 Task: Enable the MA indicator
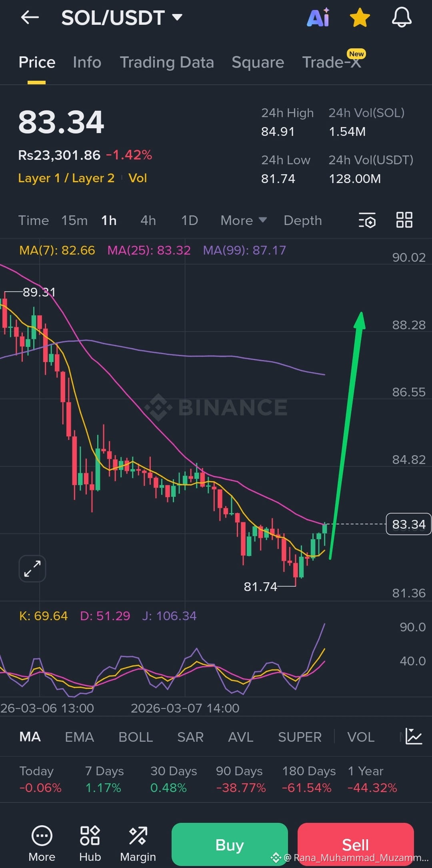pos(30,737)
